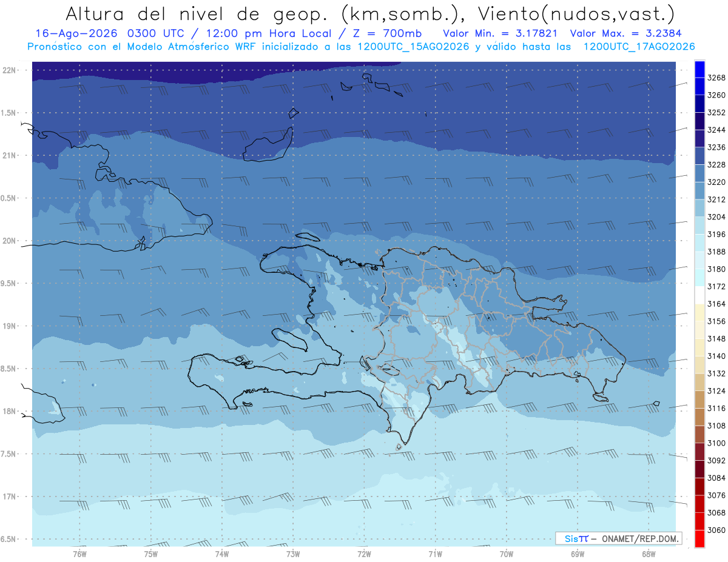Viewport: 728px width, 562px height.
Task: Click the '1200UTC_17AGO2026' valid-until time
Action: (x=639, y=47)
